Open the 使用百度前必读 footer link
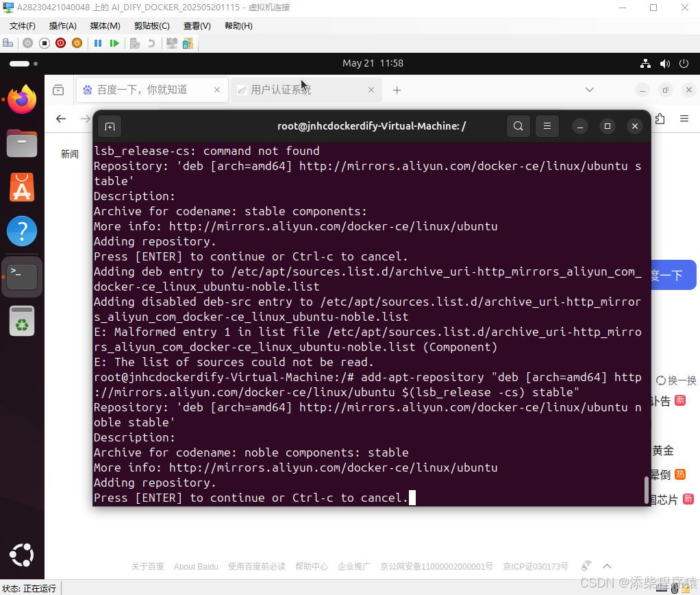The width and height of the screenshot is (700, 595). [x=257, y=566]
